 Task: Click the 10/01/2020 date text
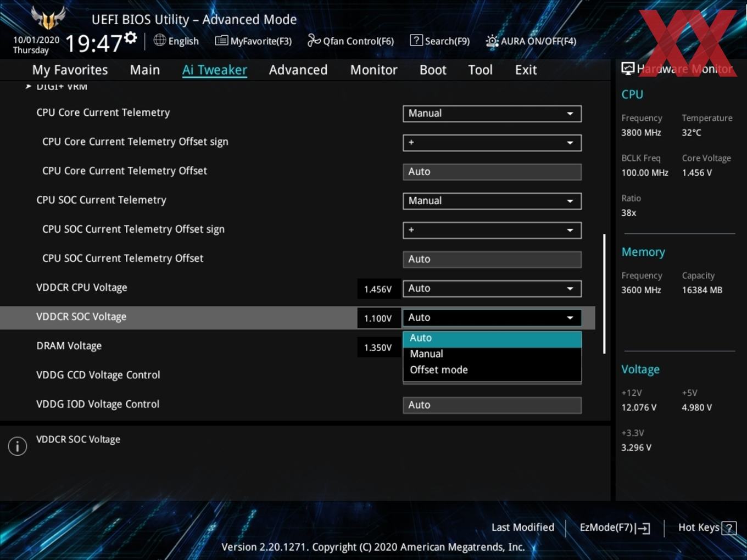pyautogui.click(x=36, y=40)
